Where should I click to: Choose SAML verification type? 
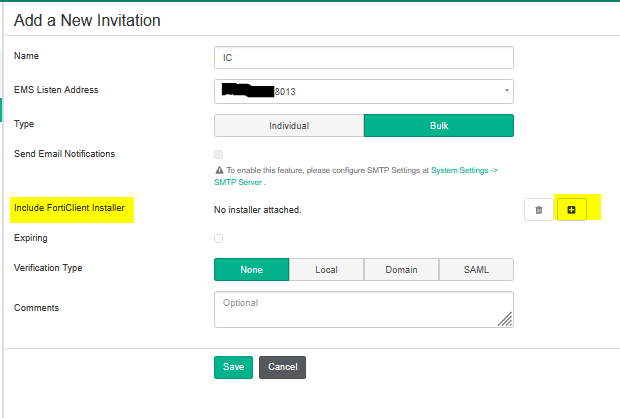coord(476,270)
